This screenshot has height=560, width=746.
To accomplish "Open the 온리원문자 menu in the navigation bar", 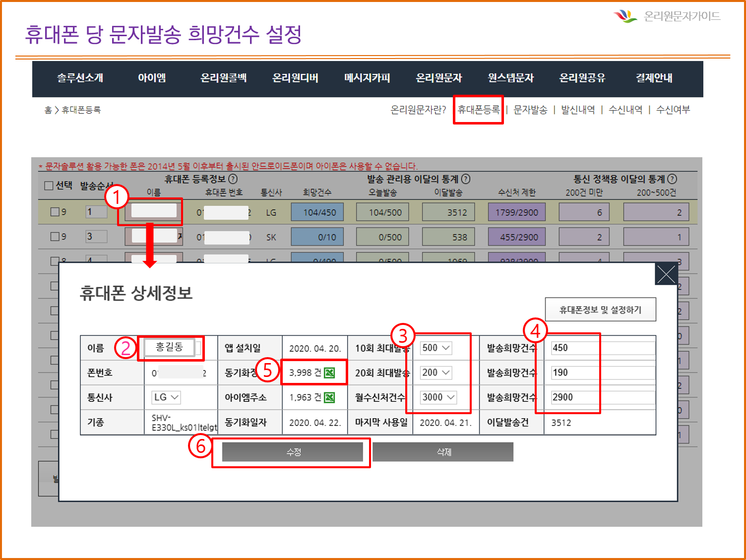I will coord(438,78).
